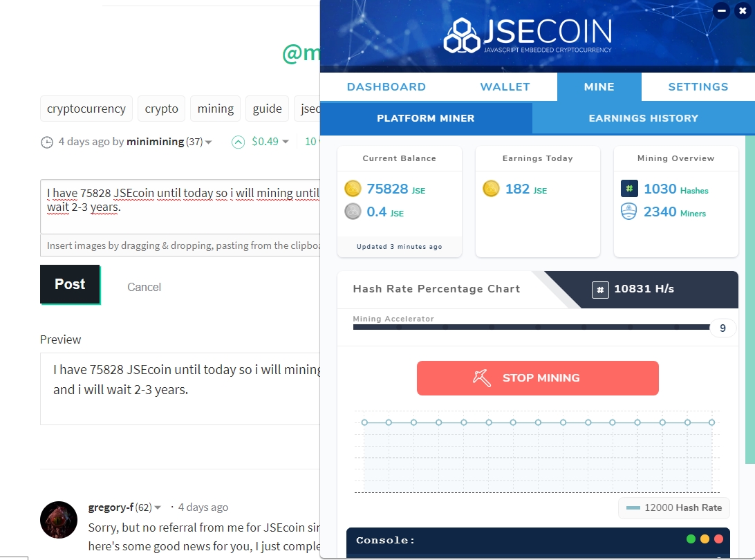Expand the dropdown arrow after miniminimg (37)
Viewport: 755px width, 560px height.
coord(209,142)
